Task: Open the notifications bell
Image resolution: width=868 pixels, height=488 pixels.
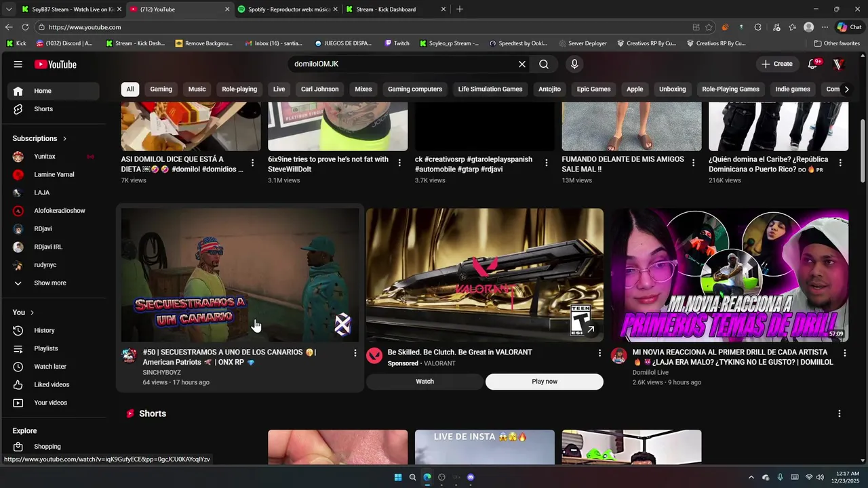Action: click(x=813, y=64)
